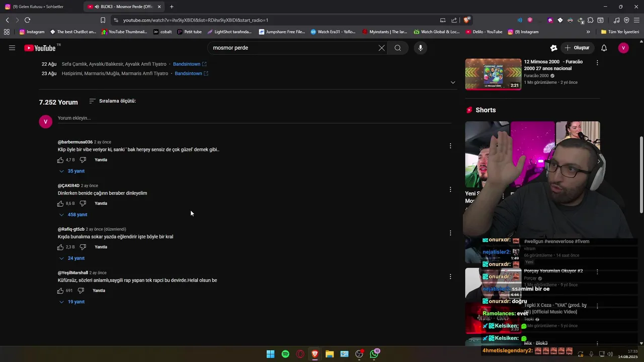Screen dimensions: 644x362
Task: Open Spotify from the taskbar
Action: point(285,354)
